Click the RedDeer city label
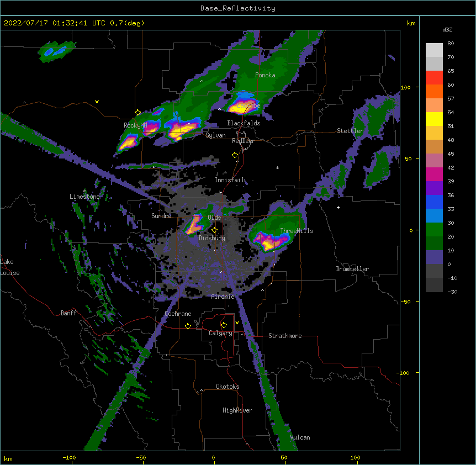The height and width of the screenshot is (465, 476). tap(243, 141)
